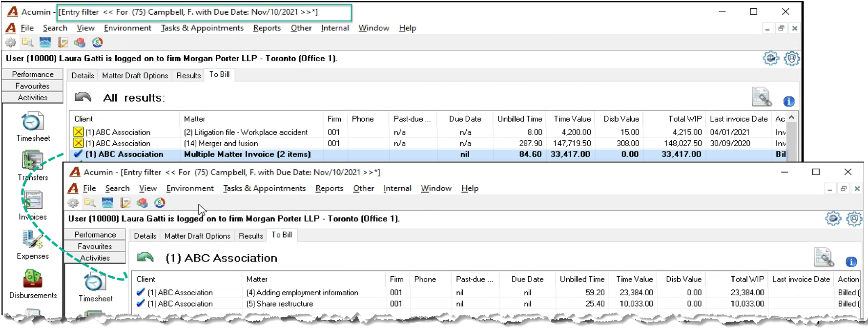The image size is (868, 330).
Task: Click the Activities button in the back window
Action: pyautogui.click(x=33, y=97)
